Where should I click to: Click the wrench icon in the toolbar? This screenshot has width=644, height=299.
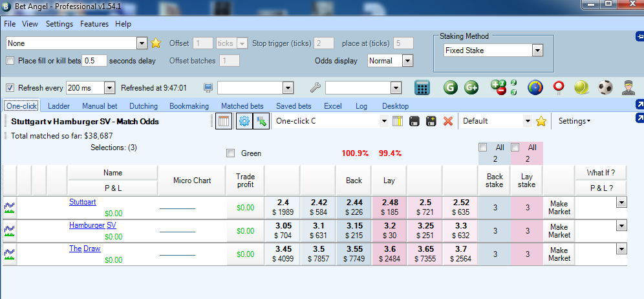[x=315, y=87]
